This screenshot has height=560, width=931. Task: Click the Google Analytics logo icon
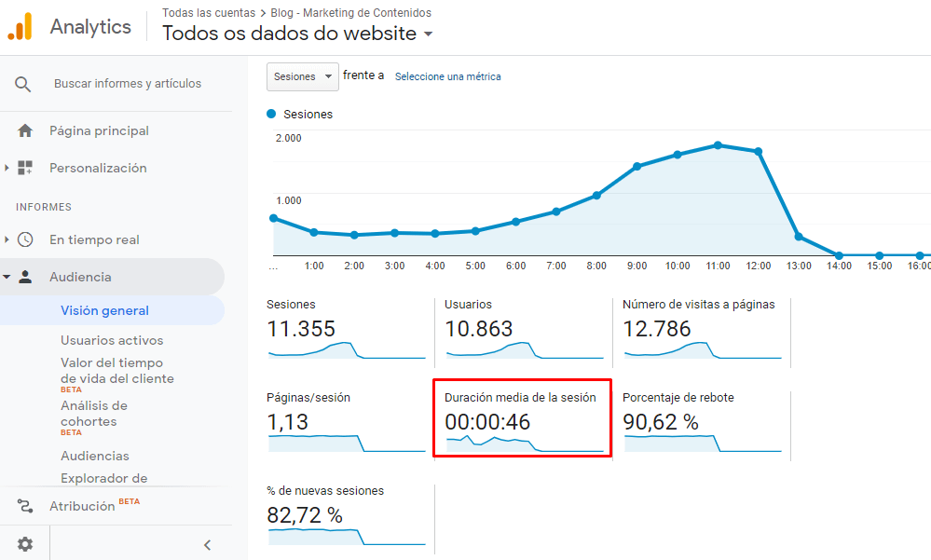click(x=20, y=26)
